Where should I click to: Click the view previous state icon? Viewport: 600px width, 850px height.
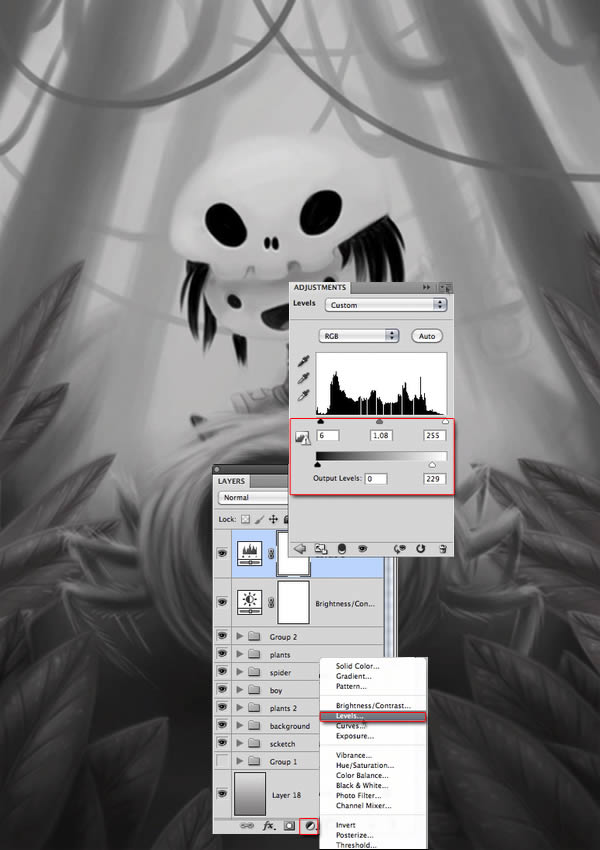tap(400, 549)
